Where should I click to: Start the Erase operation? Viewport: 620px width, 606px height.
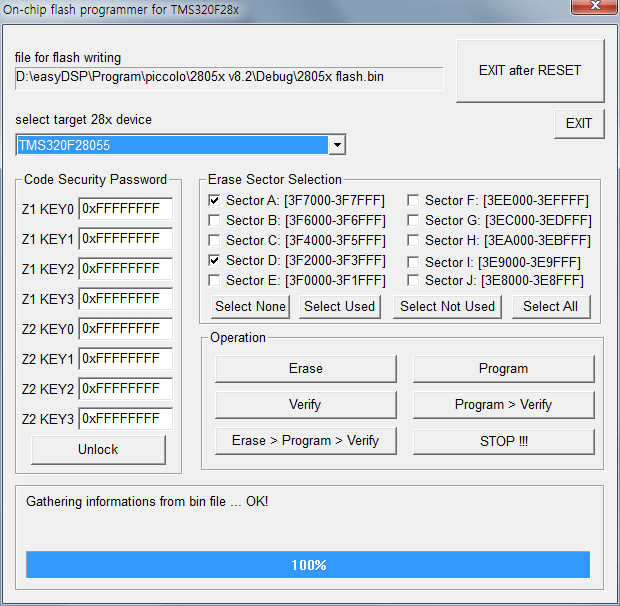point(306,368)
